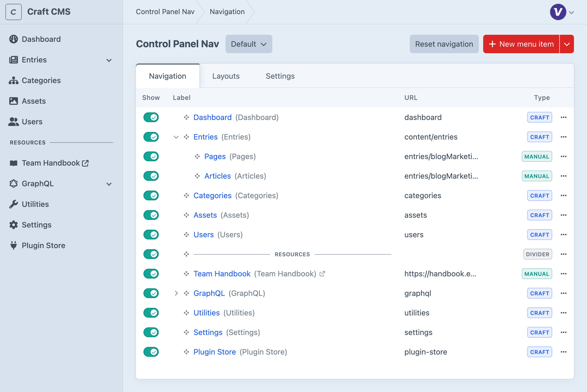Open the Plugin Store label link in the table
The image size is (587, 392).
215,352
